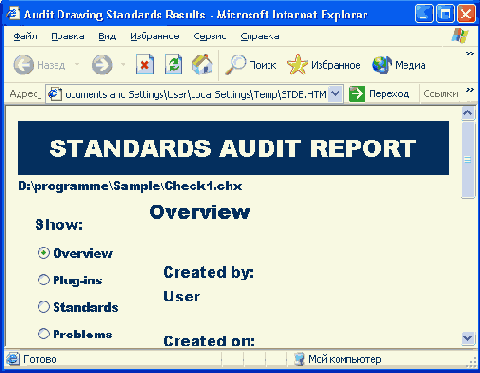Open the Сервис menu
The width and height of the screenshot is (480, 373).
click(x=210, y=36)
